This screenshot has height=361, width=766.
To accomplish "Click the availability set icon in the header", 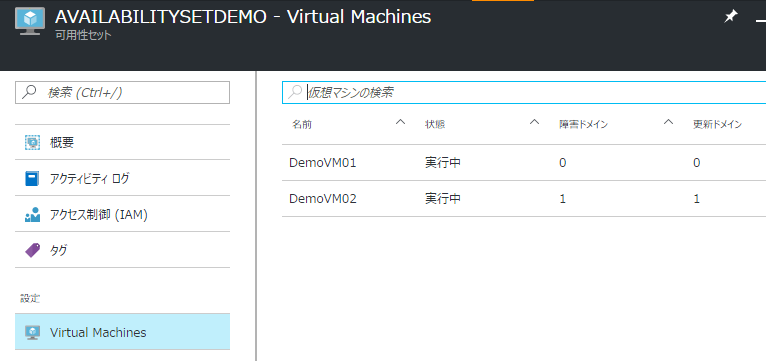I will 30,21.
